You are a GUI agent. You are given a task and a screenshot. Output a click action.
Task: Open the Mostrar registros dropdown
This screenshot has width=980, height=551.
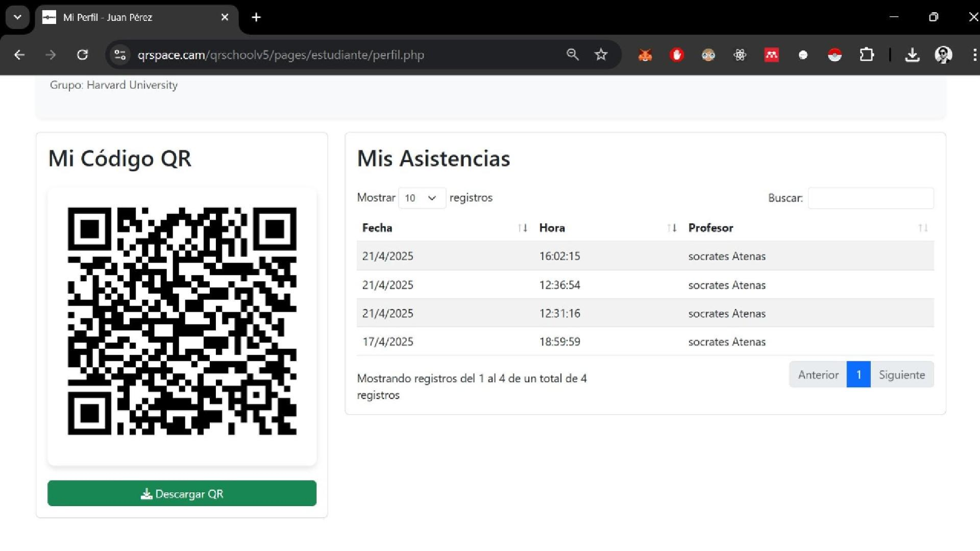coord(422,198)
